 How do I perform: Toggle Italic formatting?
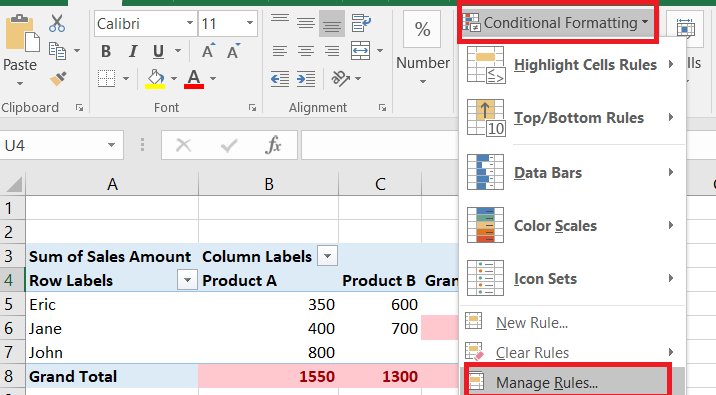click(x=133, y=51)
